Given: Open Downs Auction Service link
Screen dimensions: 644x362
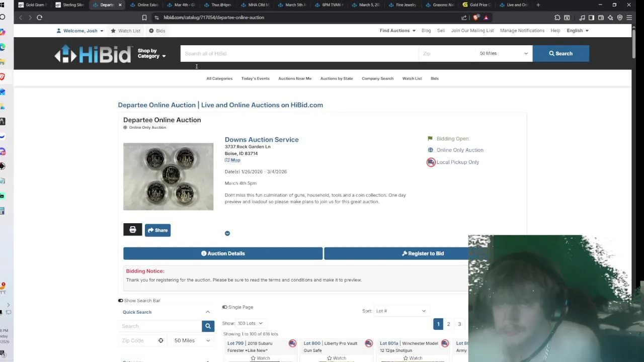Looking at the screenshot, I should click(x=262, y=140).
